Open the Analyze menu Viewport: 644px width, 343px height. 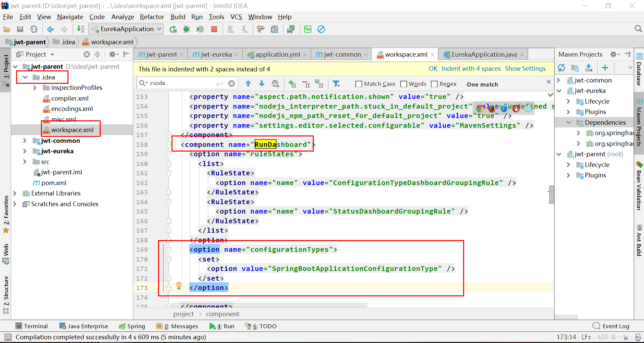pos(122,17)
